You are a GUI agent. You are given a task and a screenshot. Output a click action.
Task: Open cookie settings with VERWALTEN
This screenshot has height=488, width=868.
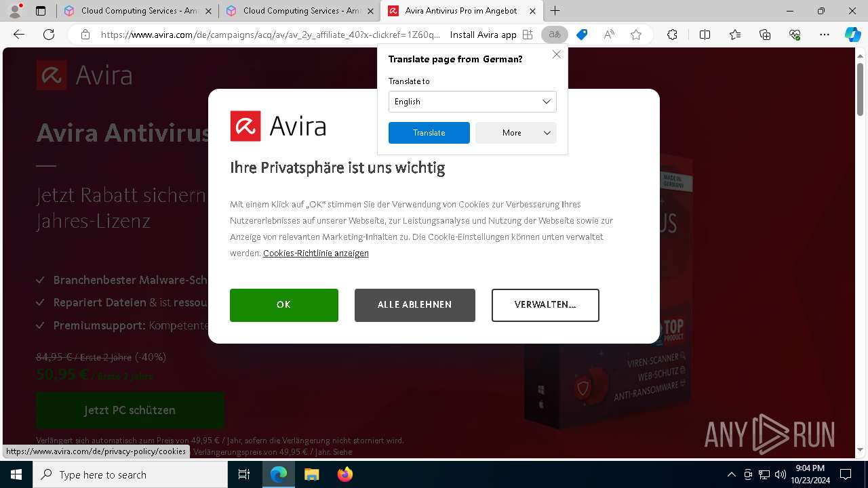point(545,305)
